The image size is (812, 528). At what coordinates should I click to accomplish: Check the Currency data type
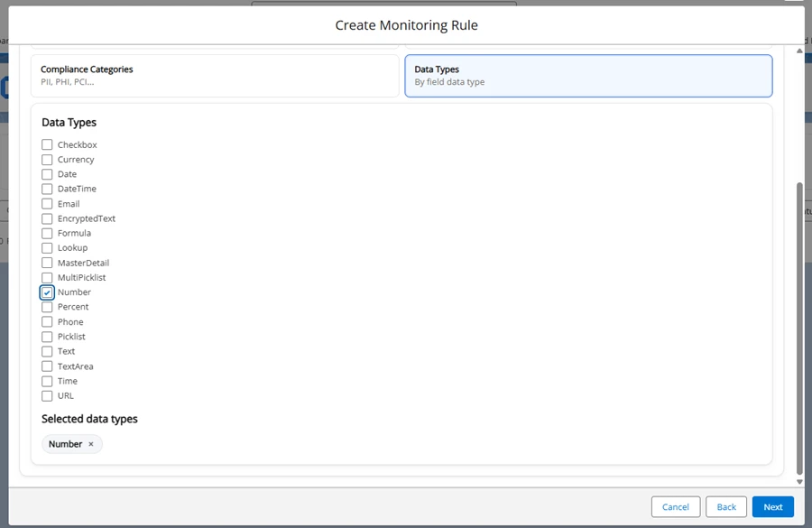click(46, 159)
